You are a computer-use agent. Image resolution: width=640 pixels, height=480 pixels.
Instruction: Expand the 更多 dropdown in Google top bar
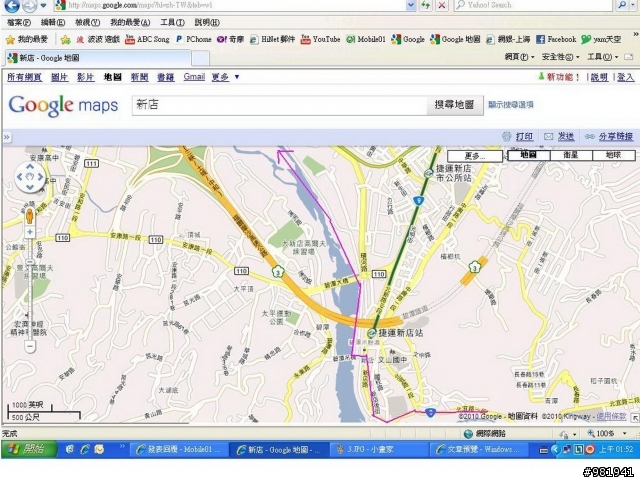225,77
